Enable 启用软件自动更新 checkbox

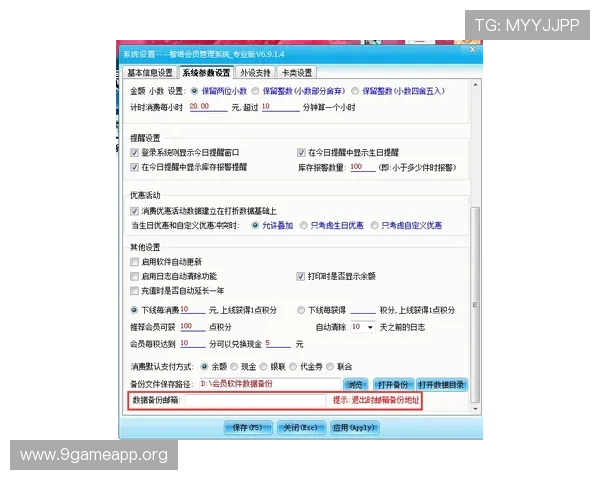pos(134,262)
